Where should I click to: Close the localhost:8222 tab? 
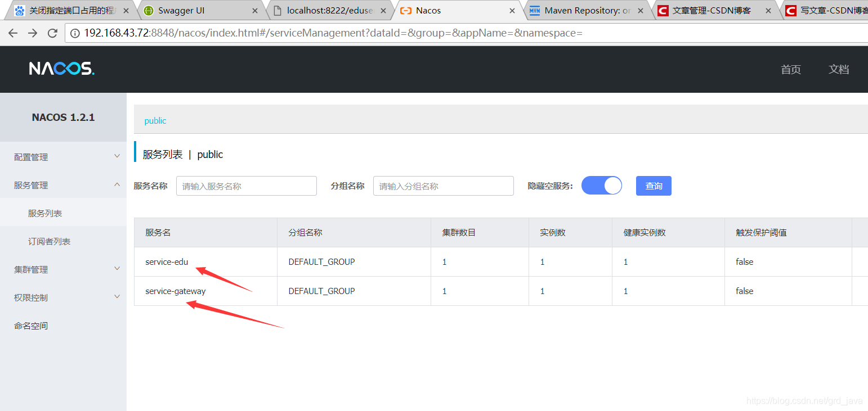pos(384,11)
